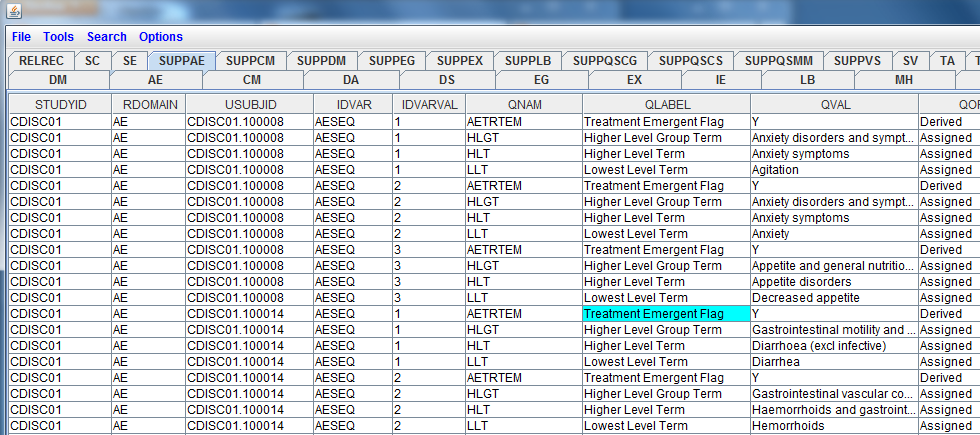The width and height of the screenshot is (980, 435).
Task: Select the QVAL cell 'Diarrhea'
Action: (x=835, y=362)
